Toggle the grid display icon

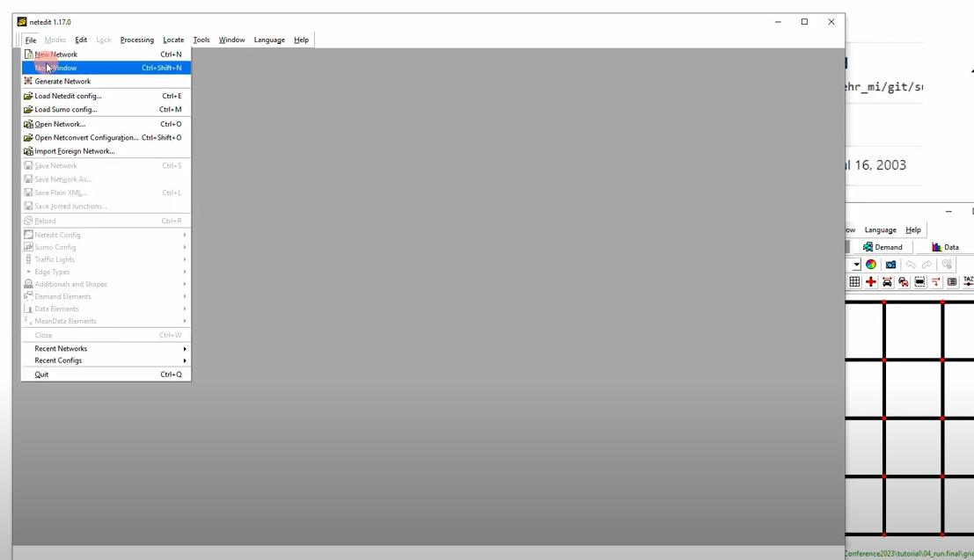tap(854, 282)
